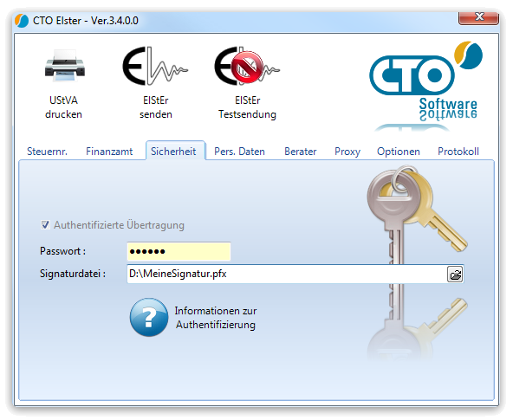Click the UStVA drucken label

[x=63, y=107]
